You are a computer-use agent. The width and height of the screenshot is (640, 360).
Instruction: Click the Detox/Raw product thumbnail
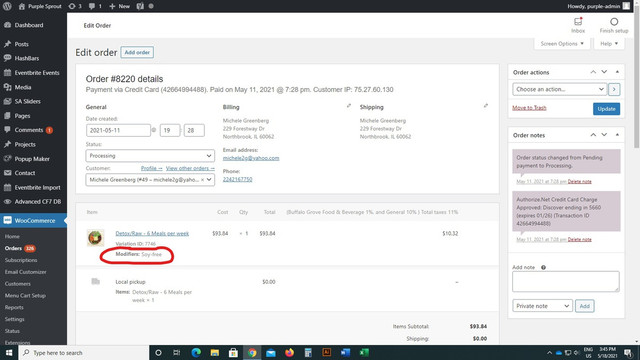[95, 238]
